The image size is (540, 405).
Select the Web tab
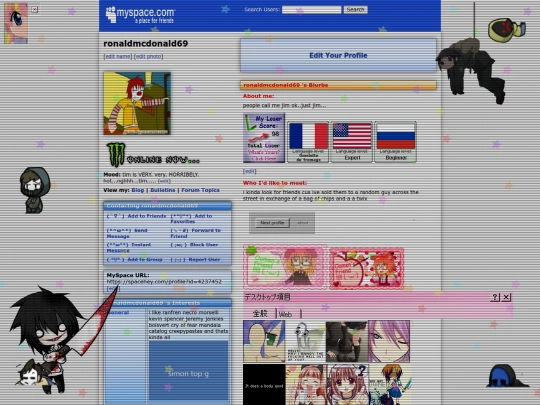point(285,314)
